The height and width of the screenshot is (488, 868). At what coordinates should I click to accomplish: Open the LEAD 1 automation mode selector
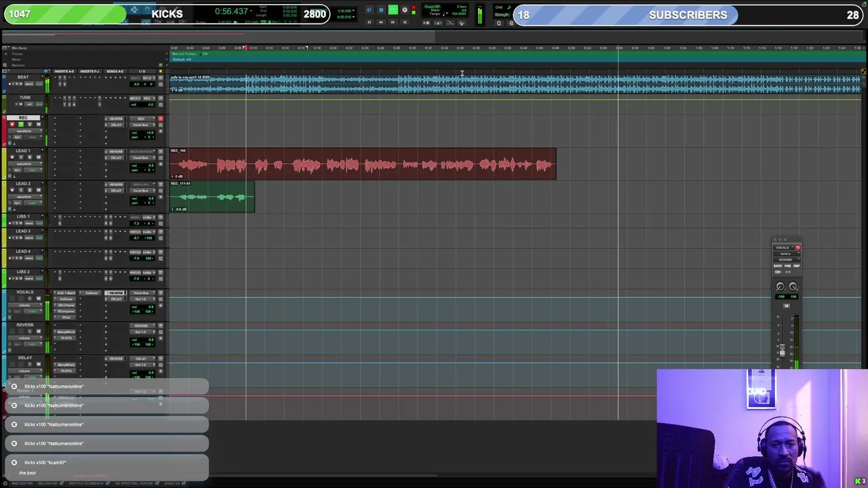(x=33, y=170)
